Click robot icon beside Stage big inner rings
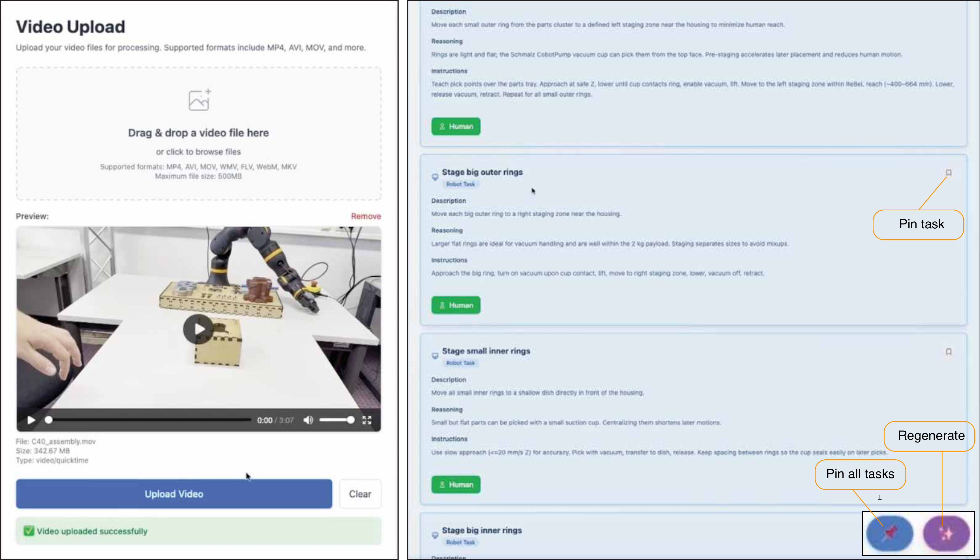The height and width of the screenshot is (560, 980). click(x=435, y=535)
